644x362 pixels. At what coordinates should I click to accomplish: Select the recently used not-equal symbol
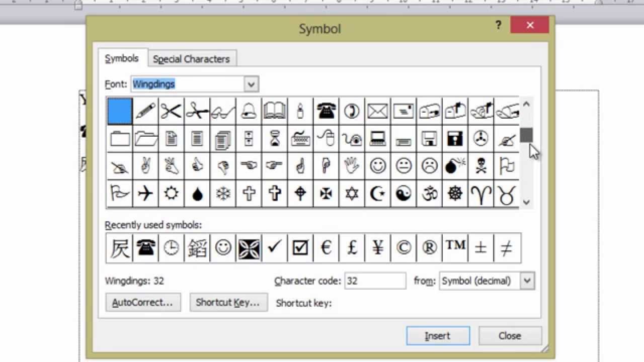[x=507, y=247]
